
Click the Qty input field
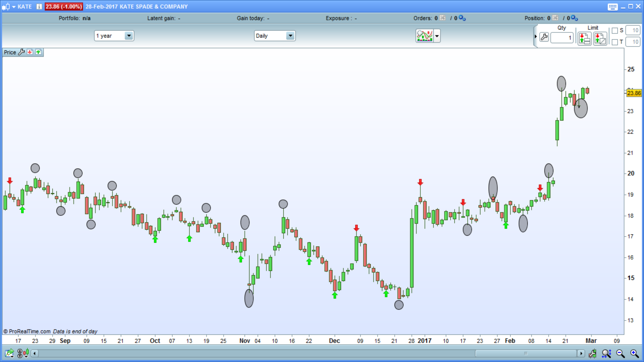coord(562,38)
